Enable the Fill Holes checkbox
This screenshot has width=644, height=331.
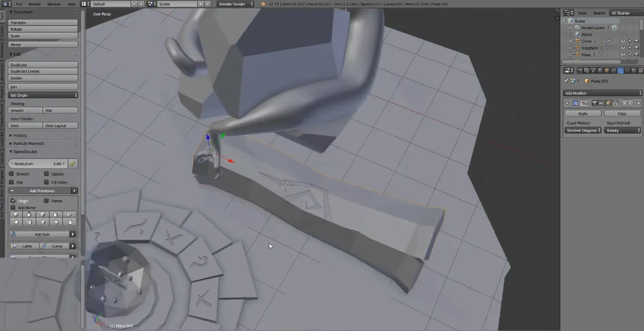(47, 182)
